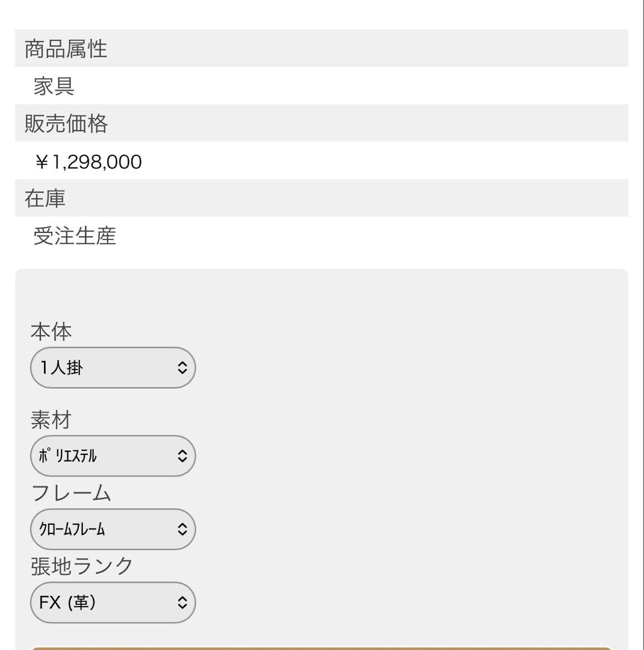644x650 pixels.
Task: Click the chevron icon on the 本体 selector
Action: coord(184,368)
